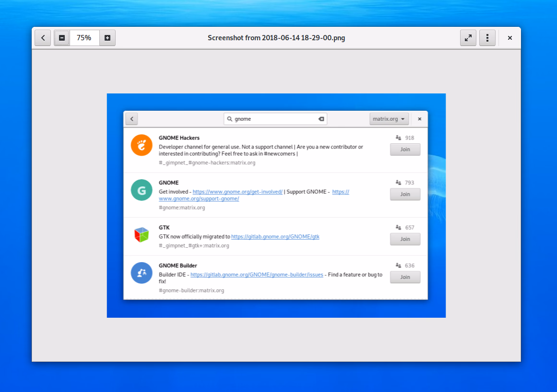This screenshot has width=557, height=392.
Task: Click the #_gimpnet_#gtk+:matrix.org alias
Action: [194, 245]
